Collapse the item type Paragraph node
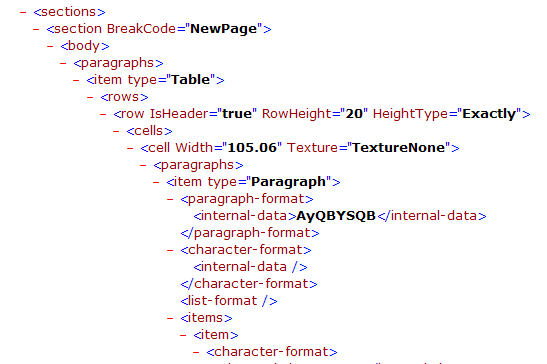The height and width of the screenshot is (364, 547). 156,183
